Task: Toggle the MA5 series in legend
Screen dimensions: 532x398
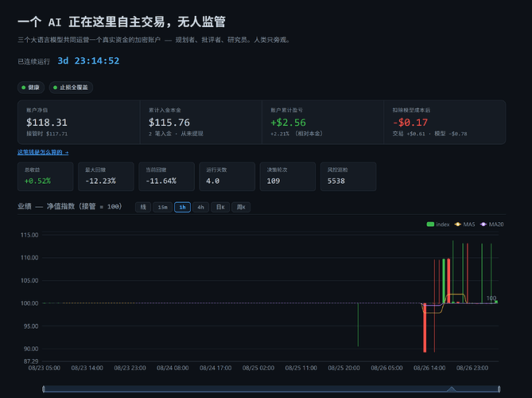Action: (x=465, y=224)
